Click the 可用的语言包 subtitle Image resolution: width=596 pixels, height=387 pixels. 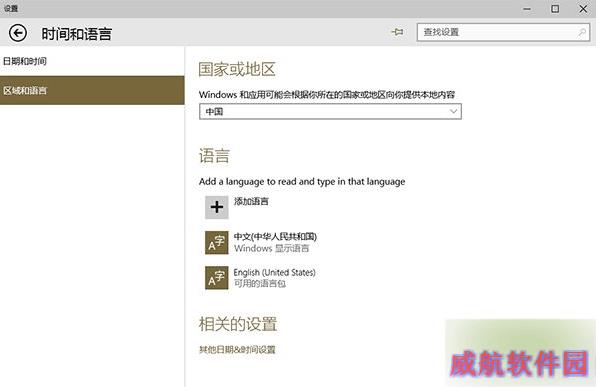(x=260, y=284)
